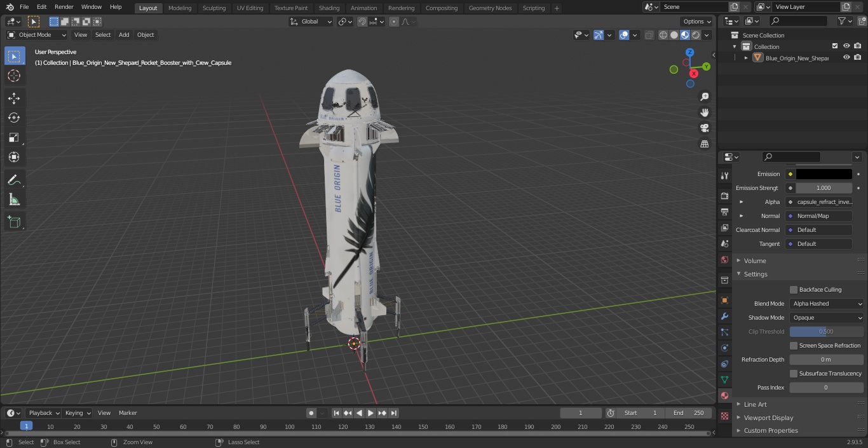868x448 pixels.
Task: Open the Shadow Mode Opaque dropdown
Action: click(827, 318)
